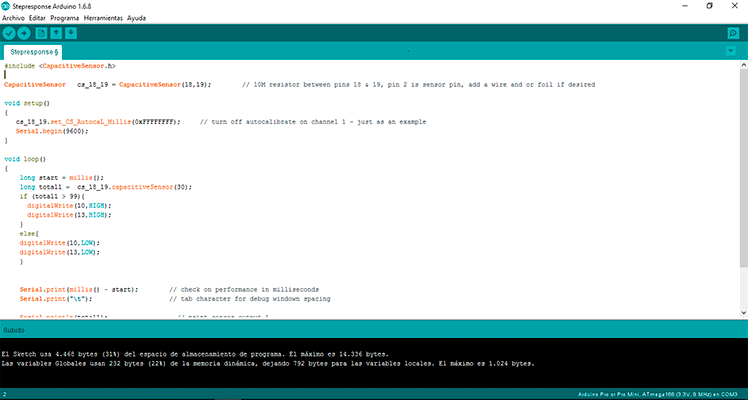
Task: Click the editor scrollbar up arrow
Action: 744,64
